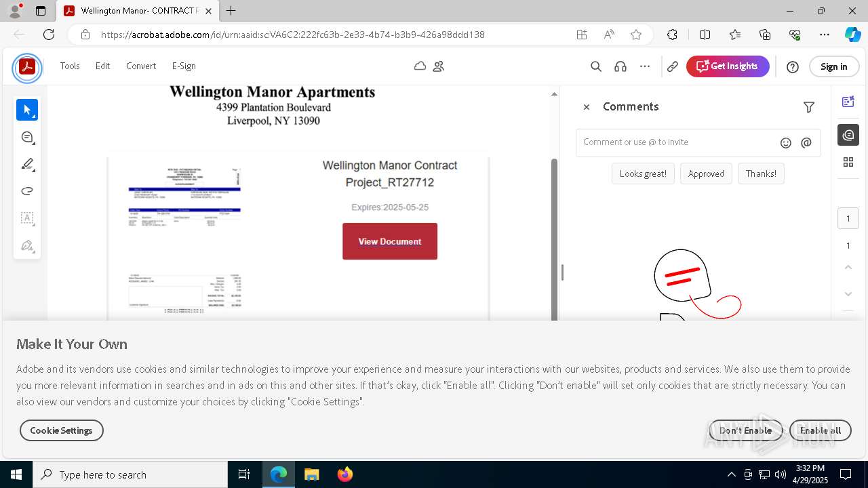Screen dimensions: 868x488
Task: Refresh the browser page
Action: pyautogui.click(x=49, y=35)
